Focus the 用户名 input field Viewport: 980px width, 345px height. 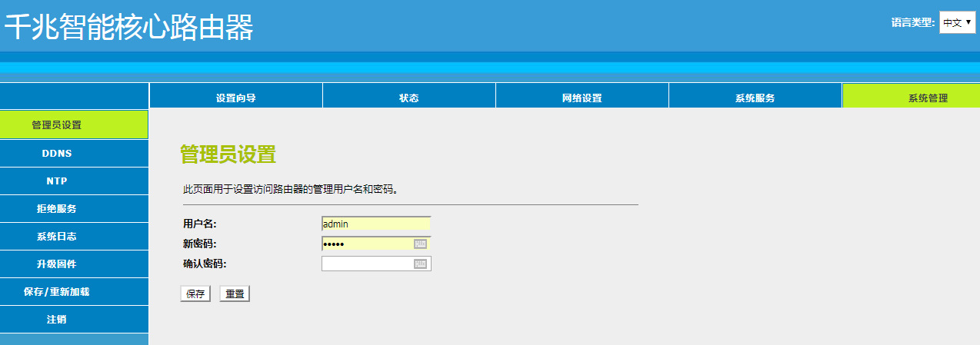[x=375, y=224]
